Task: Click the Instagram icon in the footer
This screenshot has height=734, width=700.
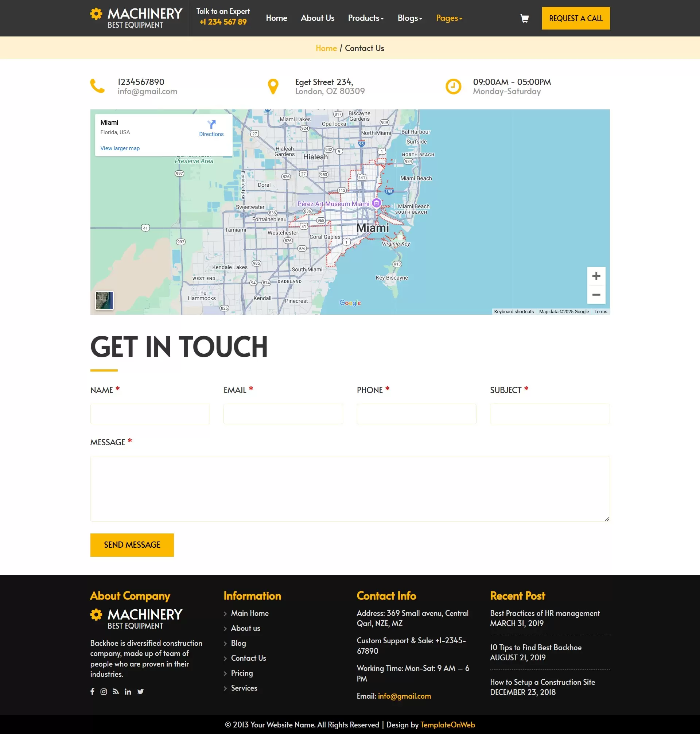Action: tap(104, 691)
